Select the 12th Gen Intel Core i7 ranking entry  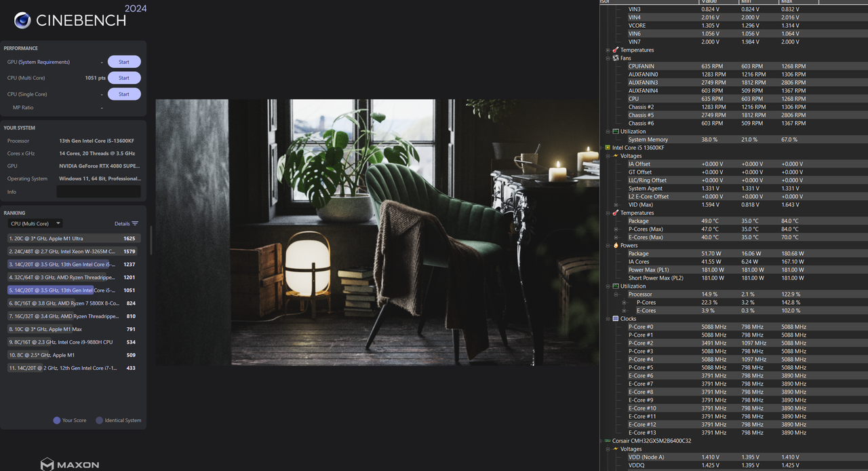click(x=73, y=368)
